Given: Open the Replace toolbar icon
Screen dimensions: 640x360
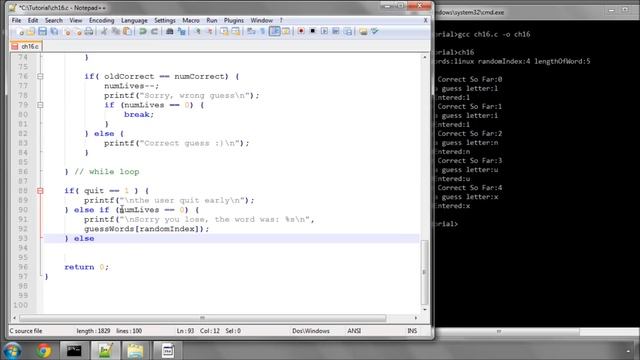Looking at the screenshot, I should click(x=181, y=31).
